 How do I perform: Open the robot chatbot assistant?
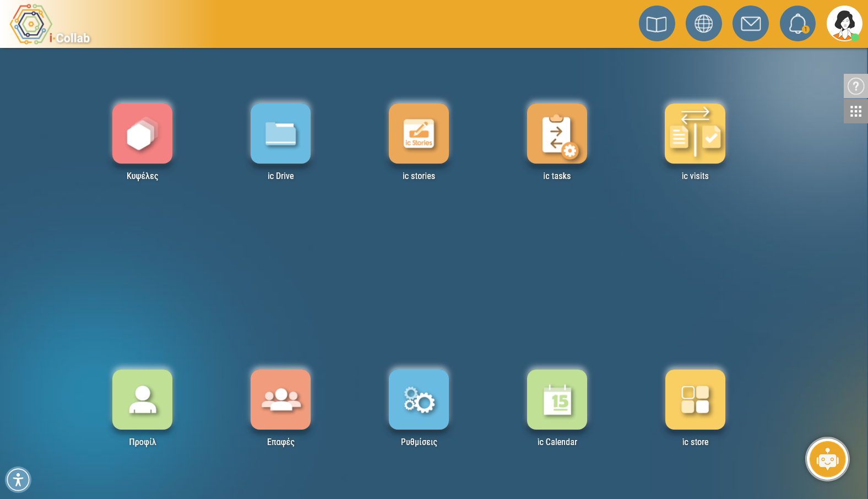coord(827,459)
